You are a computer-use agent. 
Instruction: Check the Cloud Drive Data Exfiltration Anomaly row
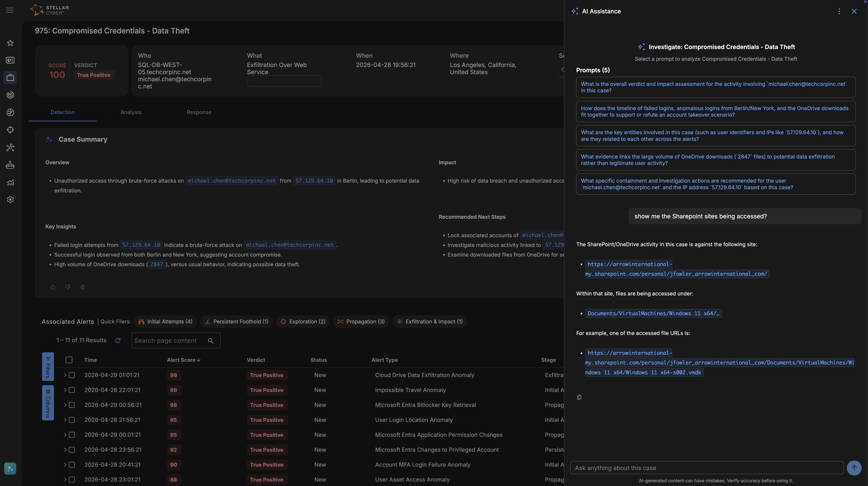click(x=72, y=375)
